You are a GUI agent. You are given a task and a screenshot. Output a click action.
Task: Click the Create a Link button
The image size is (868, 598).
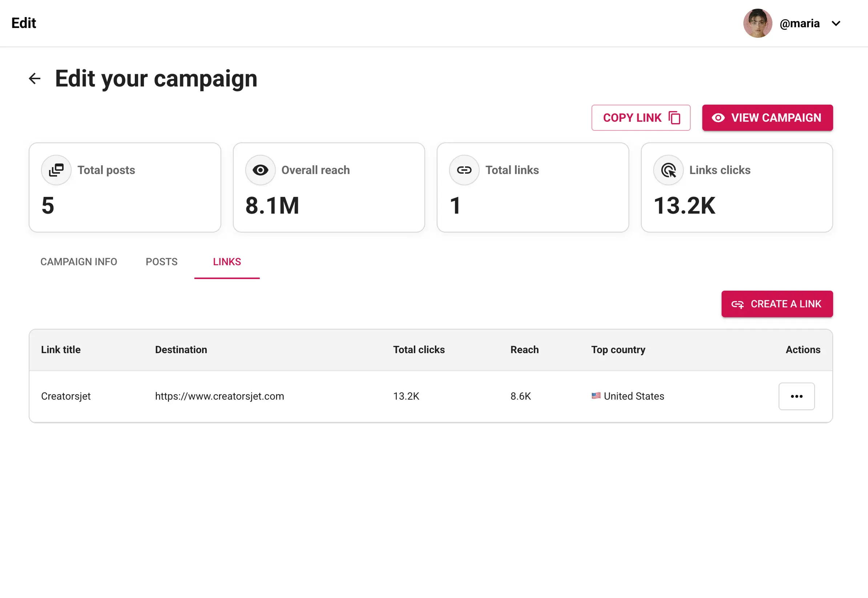[x=776, y=304]
